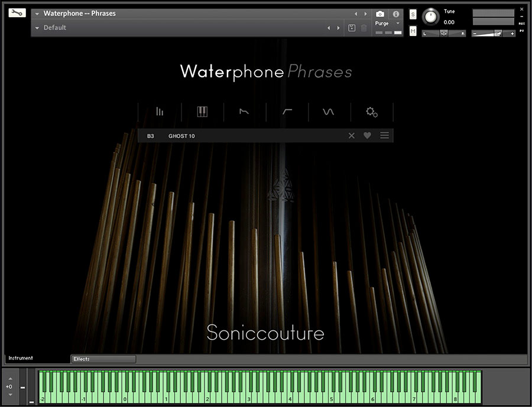
Task: Click the B3 note label
Action: (x=150, y=136)
